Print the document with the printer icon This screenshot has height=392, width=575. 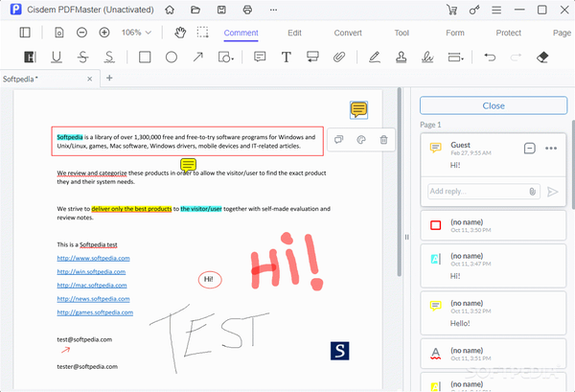pyautogui.click(x=247, y=10)
